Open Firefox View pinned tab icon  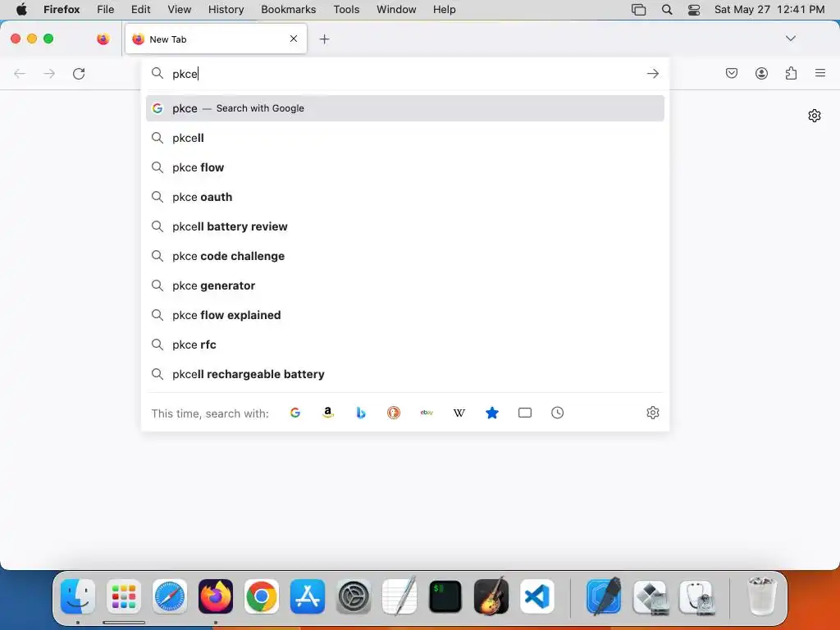(x=103, y=39)
